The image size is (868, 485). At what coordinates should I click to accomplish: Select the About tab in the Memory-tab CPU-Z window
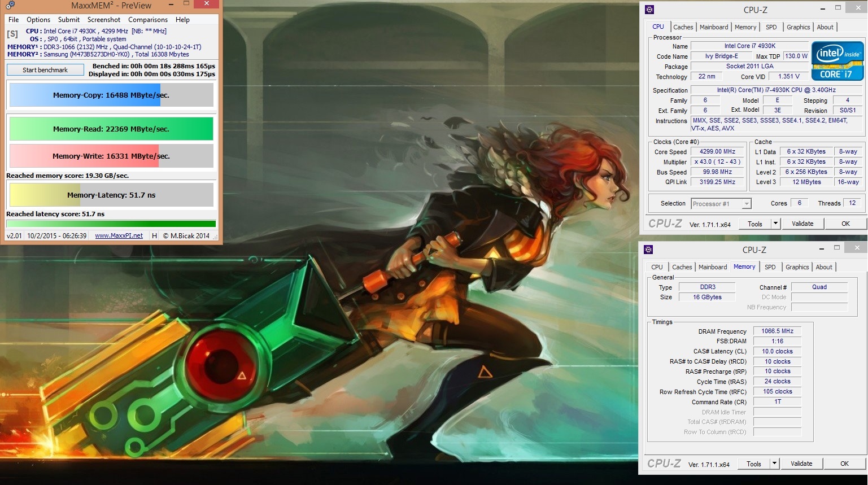click(824, 267)
